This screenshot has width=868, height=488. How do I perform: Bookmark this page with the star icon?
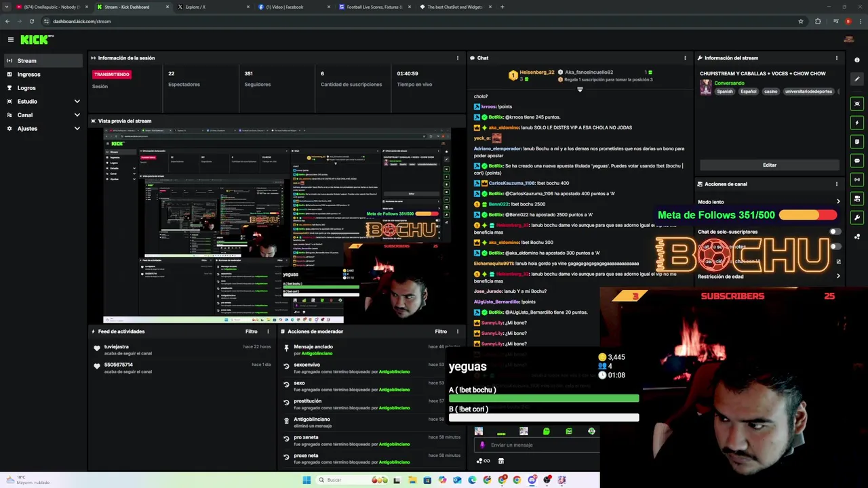tap(801, 21)
